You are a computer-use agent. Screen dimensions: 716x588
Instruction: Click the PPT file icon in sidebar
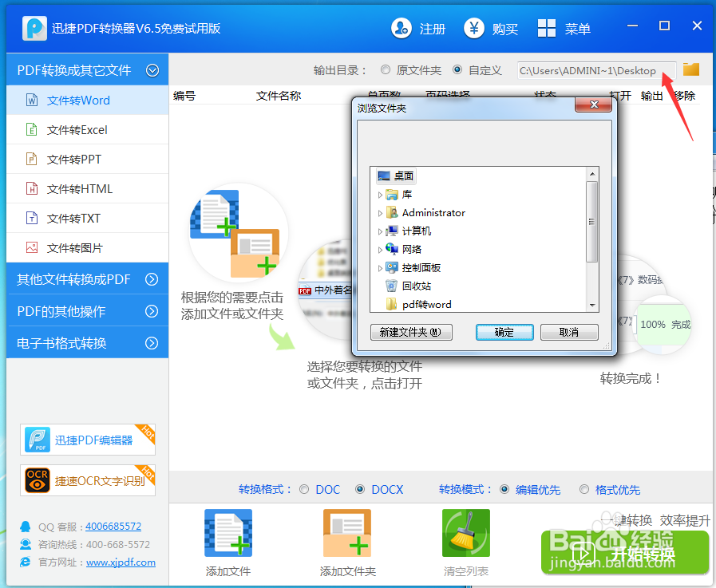pyautogui.click(x=31, y=159)
